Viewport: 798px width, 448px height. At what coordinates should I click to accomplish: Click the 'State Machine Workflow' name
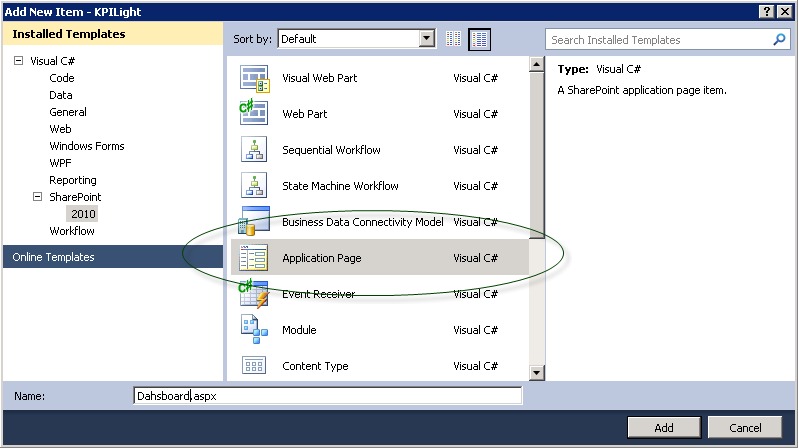(340, 186)
